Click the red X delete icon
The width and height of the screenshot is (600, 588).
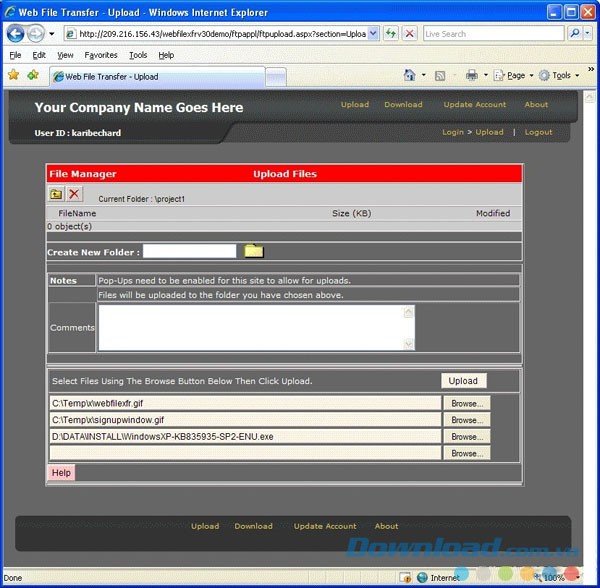point(74,194)
